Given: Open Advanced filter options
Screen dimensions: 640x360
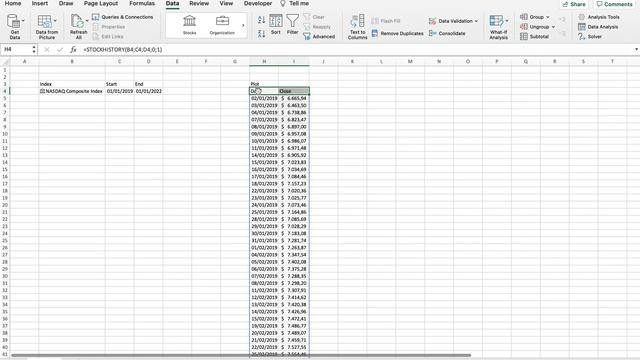Looking at the screenshot, I should pyautogui.click(x=319, y=37).
